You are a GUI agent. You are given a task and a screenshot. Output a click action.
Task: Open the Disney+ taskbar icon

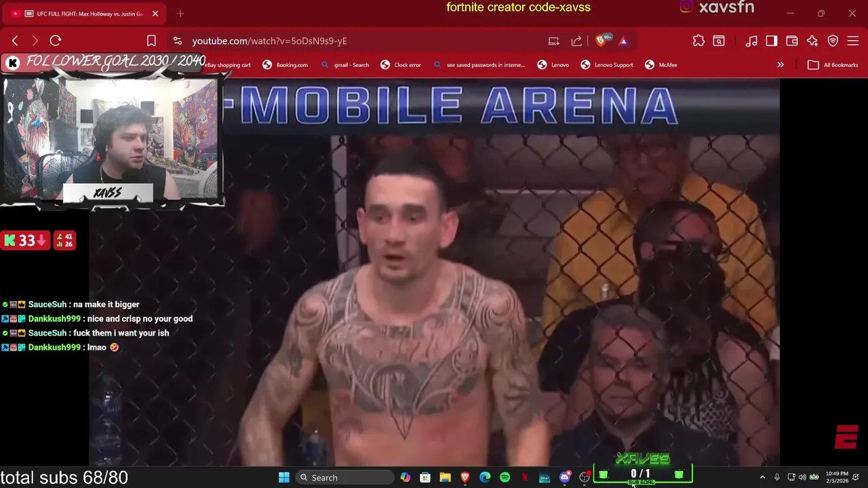pos(545,478)
